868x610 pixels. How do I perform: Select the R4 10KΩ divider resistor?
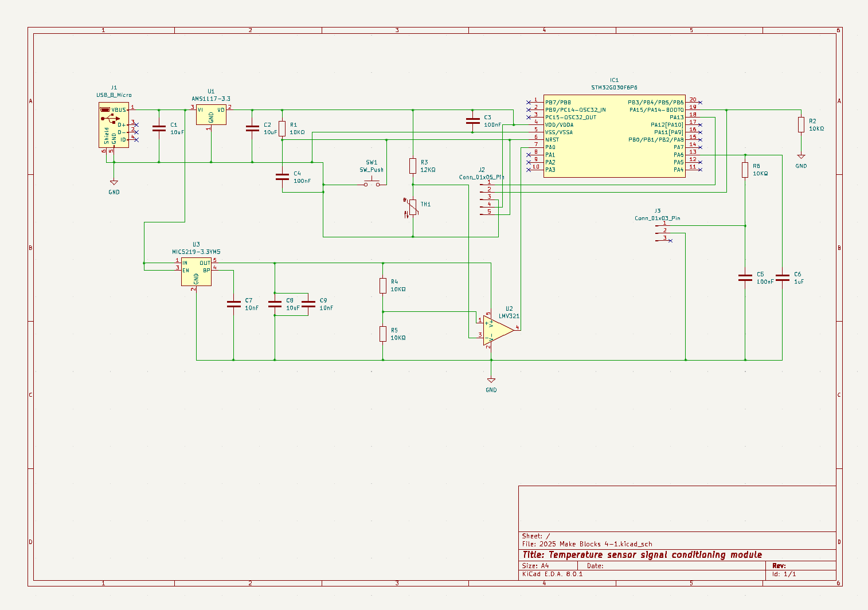point(383,286)
